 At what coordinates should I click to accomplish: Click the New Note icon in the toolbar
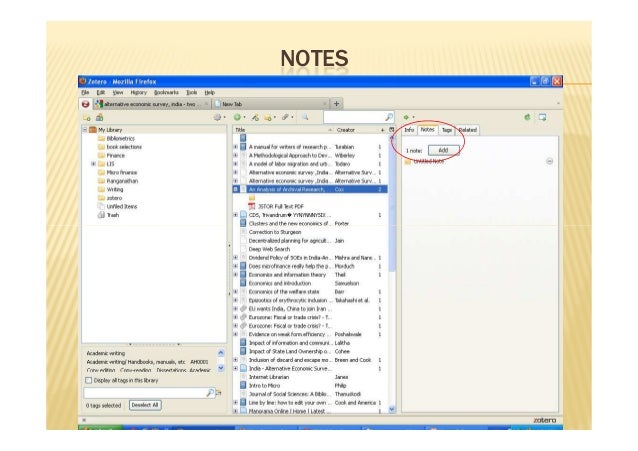tap(268, 118)
